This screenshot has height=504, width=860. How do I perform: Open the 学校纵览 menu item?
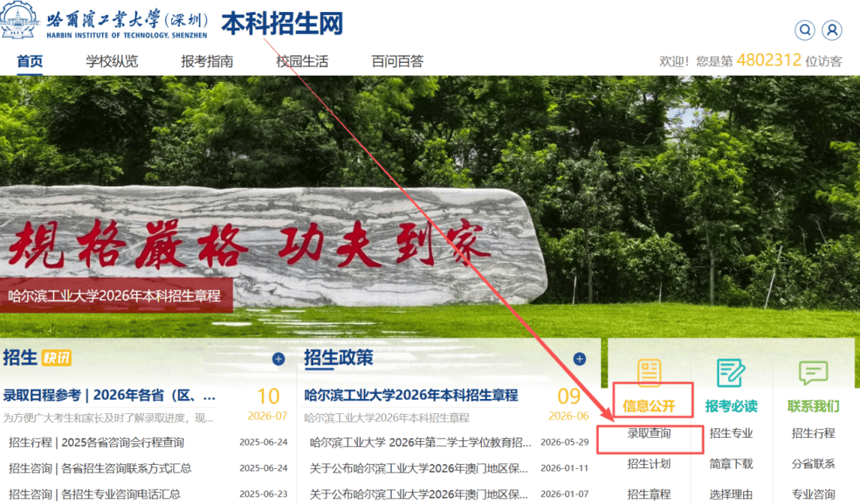coord(112,61)
